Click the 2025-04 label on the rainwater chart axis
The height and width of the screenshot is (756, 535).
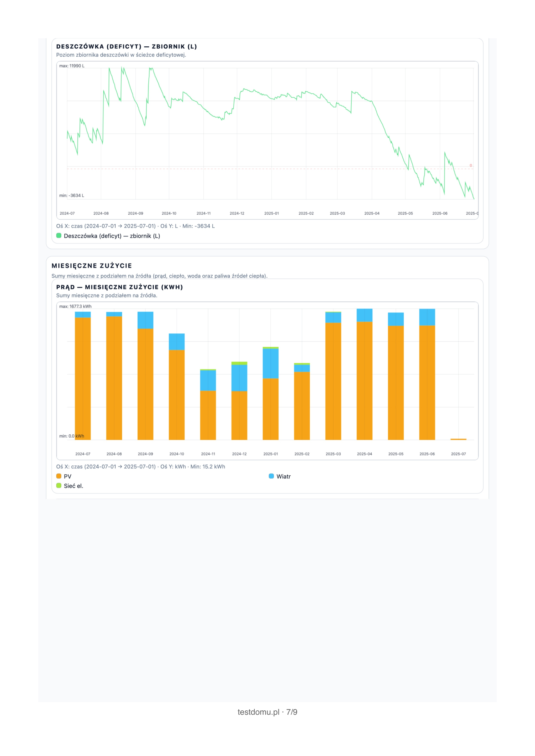tap(372, 213)
